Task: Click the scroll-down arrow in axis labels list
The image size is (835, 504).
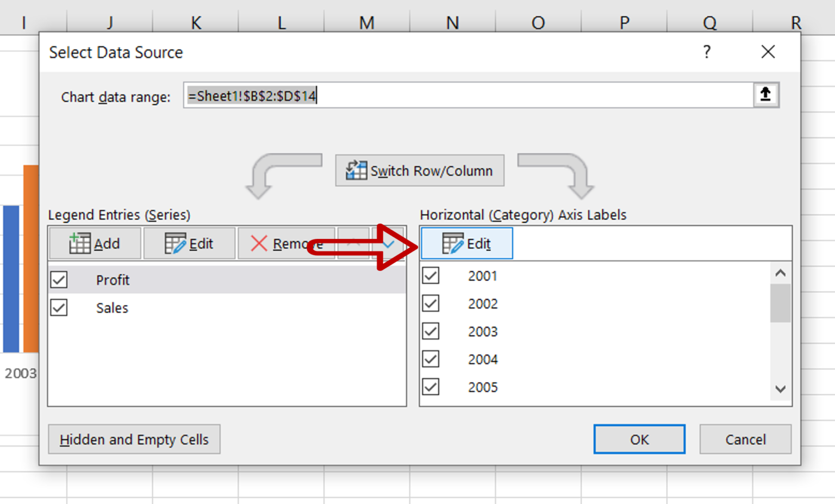Action: [780, 389]
